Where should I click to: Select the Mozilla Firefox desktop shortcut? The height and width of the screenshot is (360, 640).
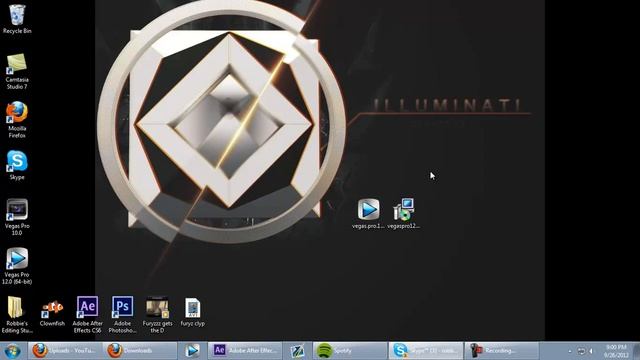point(17,120)
